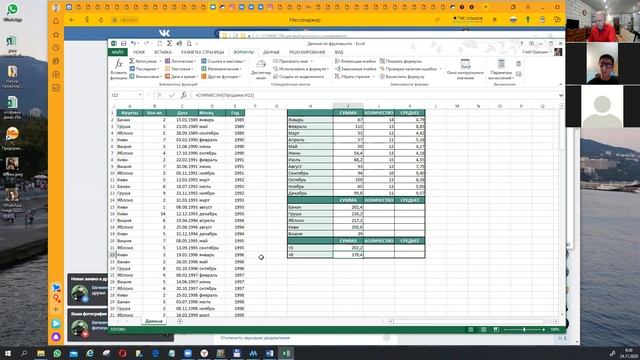
Task: Open the Math functions dropdown
Action: point(222,69)
